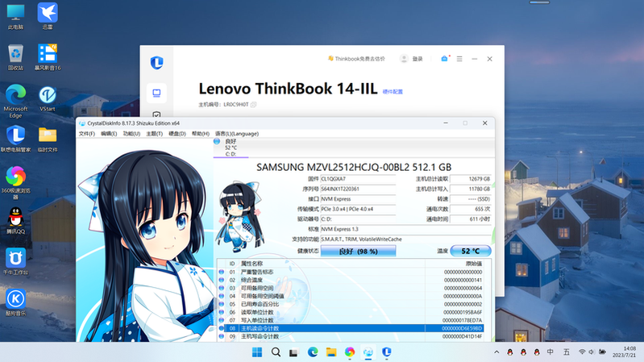Open taskbar Search
This screenshot has width=644, height=362.
click(x=276, y=352)
